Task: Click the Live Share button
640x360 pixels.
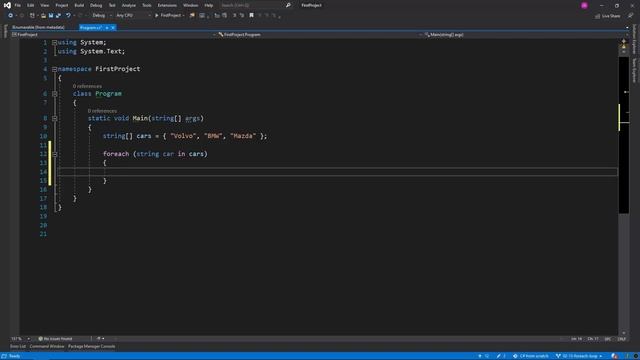Action: (607, 16)
